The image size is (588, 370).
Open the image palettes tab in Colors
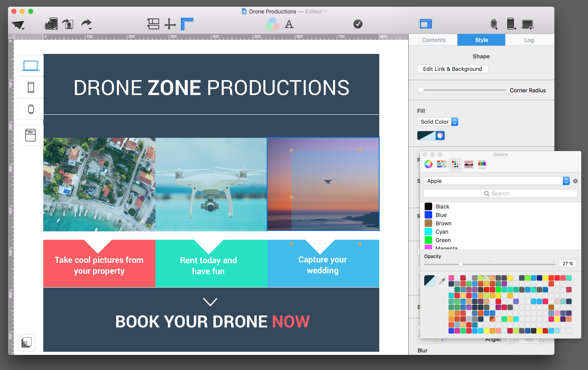[469, 164]
